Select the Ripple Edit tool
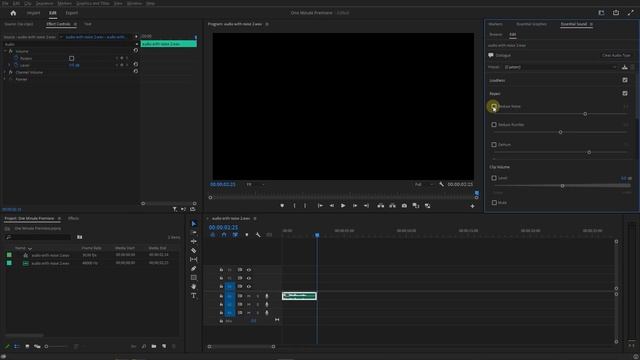This screenshot has height=360, width=640. click(x=194, y=242)
